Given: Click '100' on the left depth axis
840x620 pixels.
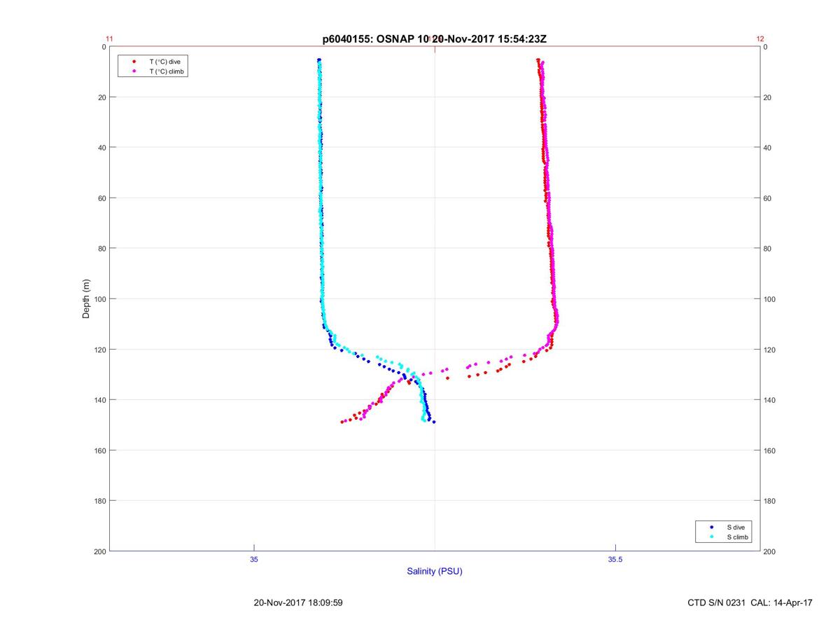Looking at the screenshot, I should pyautogui.click(x=99, y=299).
